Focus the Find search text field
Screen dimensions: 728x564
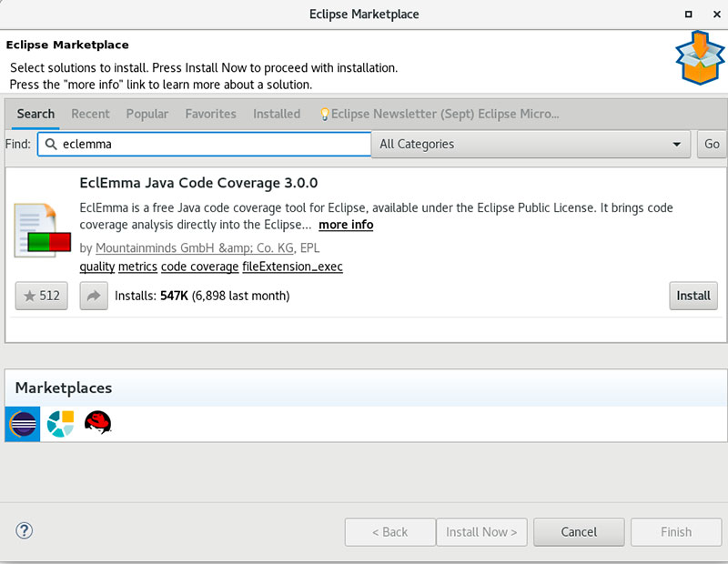coord(209,144)
